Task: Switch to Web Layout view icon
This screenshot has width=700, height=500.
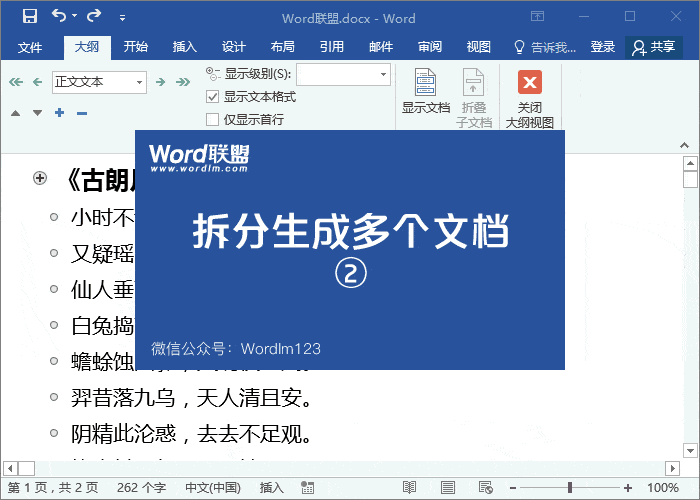Action: [486, 488]
